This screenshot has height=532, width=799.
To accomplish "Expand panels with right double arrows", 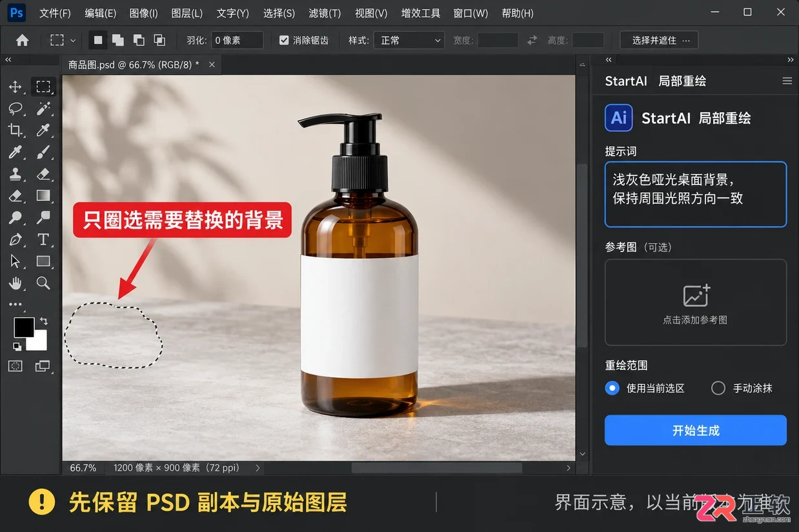I will click(791, 59).
